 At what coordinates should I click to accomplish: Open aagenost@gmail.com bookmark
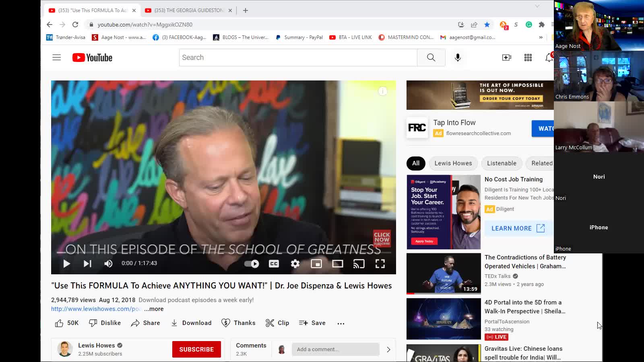468,37
